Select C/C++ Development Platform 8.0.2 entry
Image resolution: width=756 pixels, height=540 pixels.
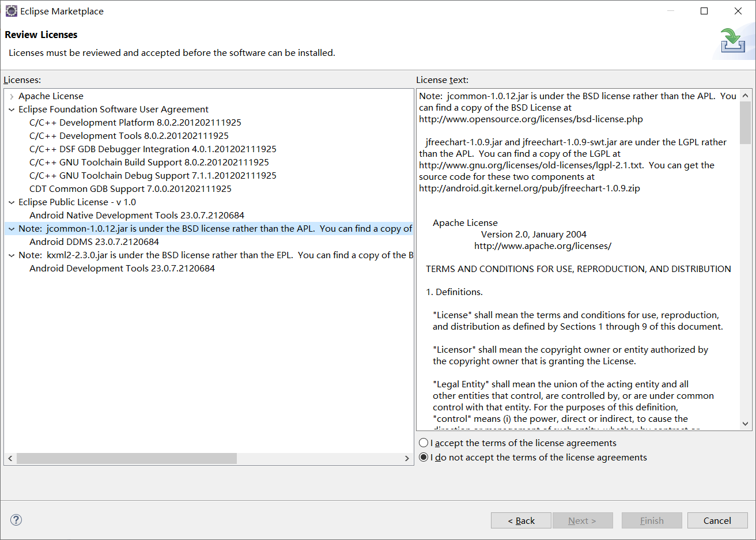135,122
